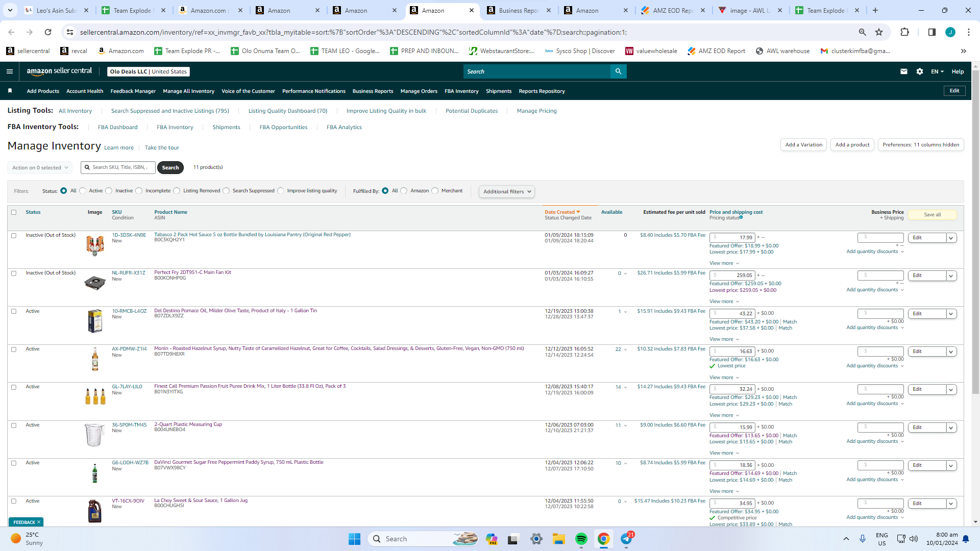Open the Seller Central settings gear

click(x=920, y=71)
